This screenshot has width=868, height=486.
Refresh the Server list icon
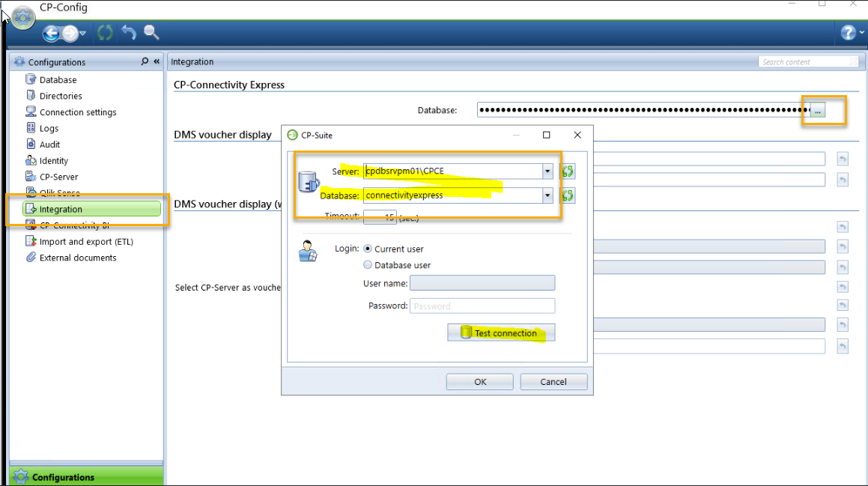point(568,171)
